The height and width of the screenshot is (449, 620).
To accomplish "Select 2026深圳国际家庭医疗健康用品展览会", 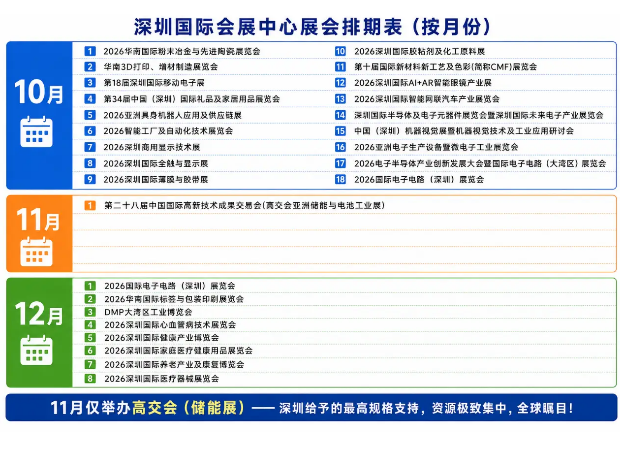I will pos(178,351).
